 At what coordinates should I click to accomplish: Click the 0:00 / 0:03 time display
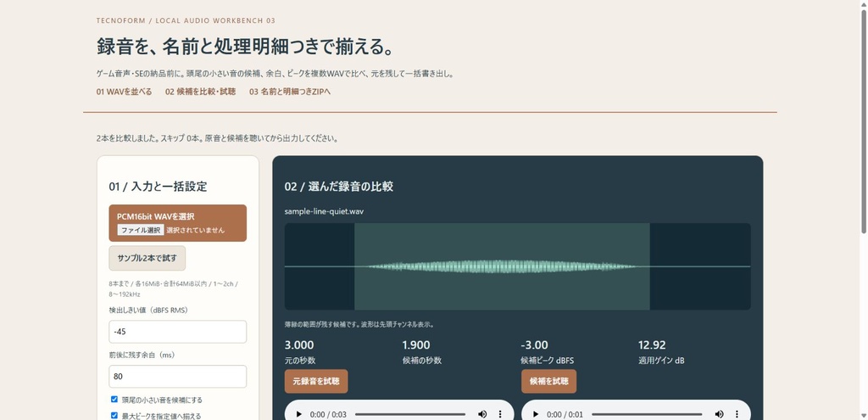(328, 414)
